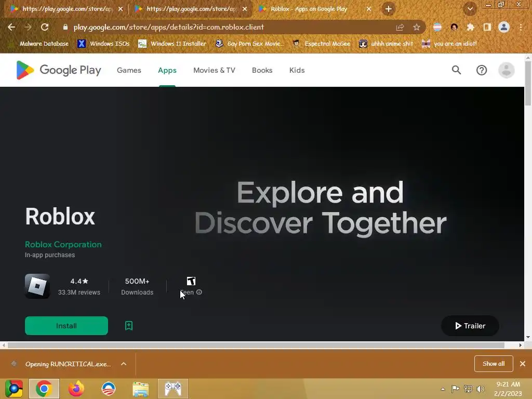Launch Firefox from the taskbar
The height and width of the screenshot is (399, 532).
76,389
